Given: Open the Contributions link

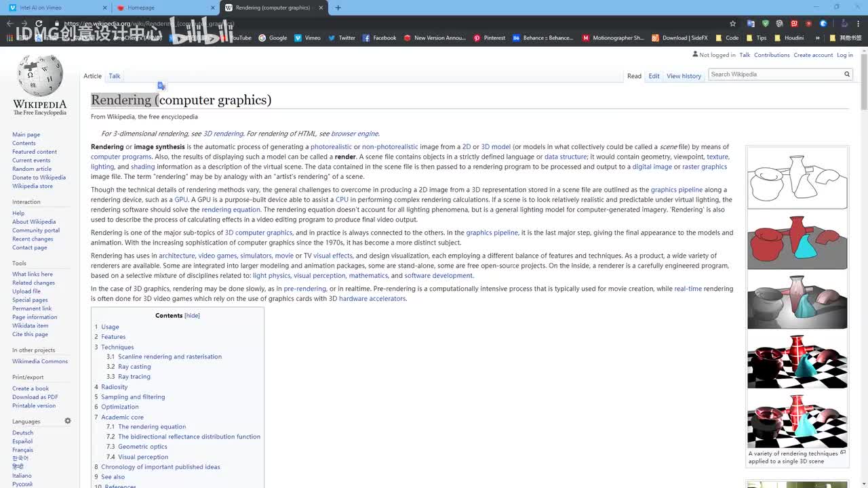Looking at the screenshot, I should tap(772, 55).
